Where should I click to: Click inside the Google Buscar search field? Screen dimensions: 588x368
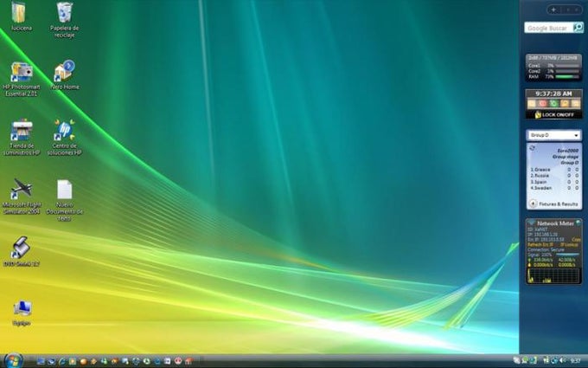click(x=549, y=28)
